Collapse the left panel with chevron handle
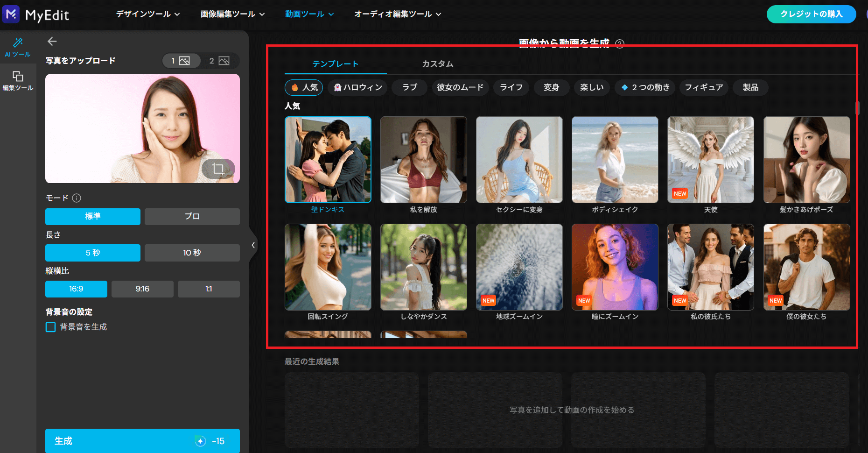Viewport: 868px width, 453px height. (253, 245)
